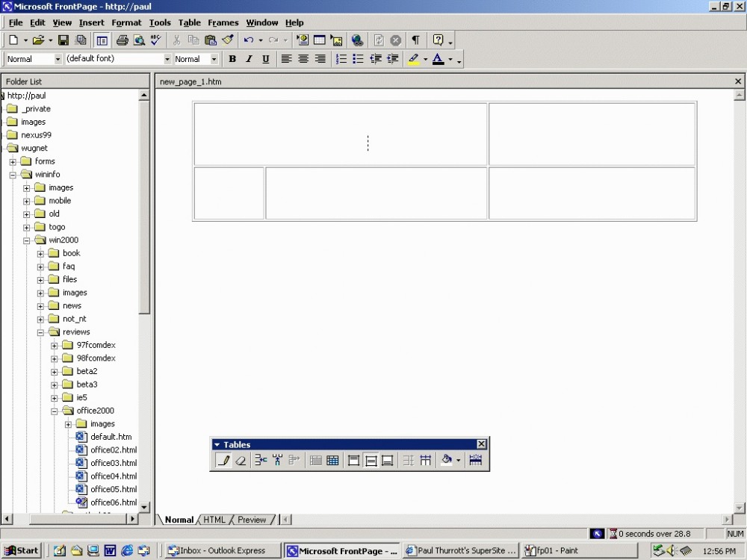Collapse the office2000 folder in tree

[x=55, y=411]
